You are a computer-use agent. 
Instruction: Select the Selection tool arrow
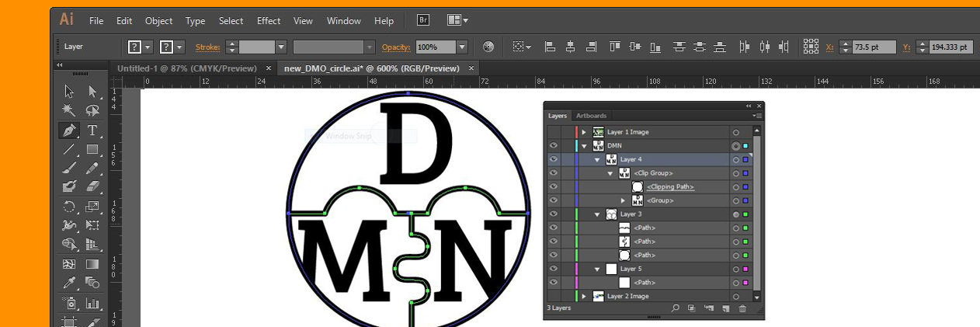tap(69, 92)
